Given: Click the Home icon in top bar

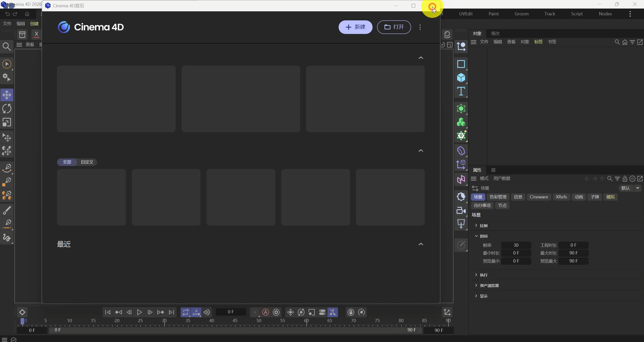Looking at the screenshot, I should [27, 14].
